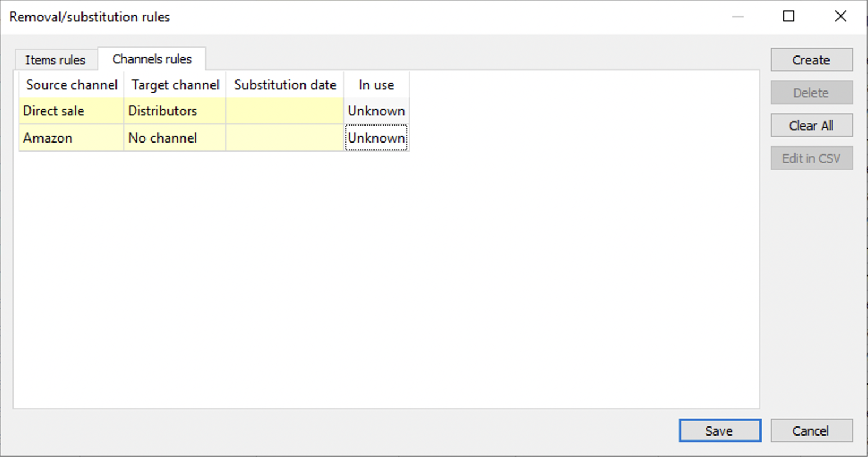The image size is (868, 457).
Task: Maximize the Removal/substitution rules window
Action: coord(788,16)
